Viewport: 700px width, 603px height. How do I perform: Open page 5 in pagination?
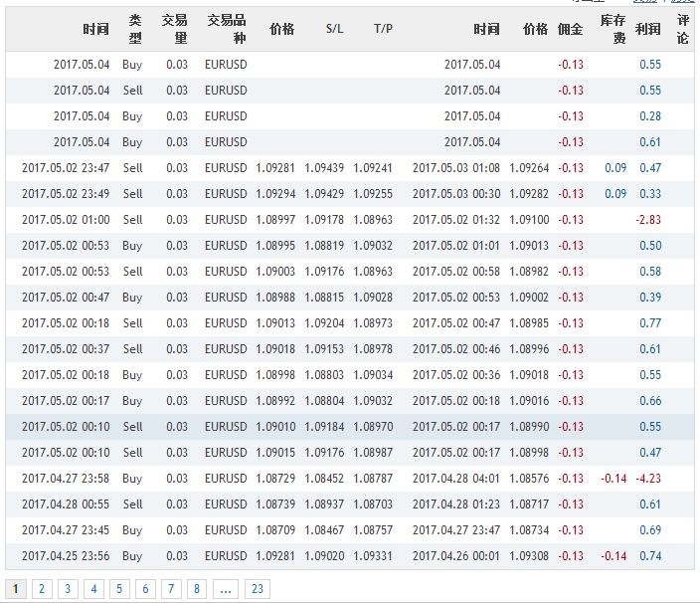(x=119, y=589)
